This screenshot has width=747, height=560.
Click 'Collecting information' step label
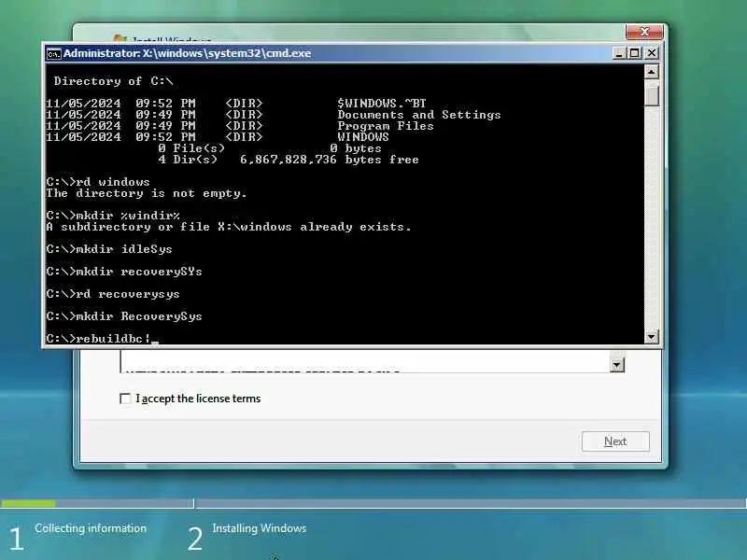click(91, 528)
